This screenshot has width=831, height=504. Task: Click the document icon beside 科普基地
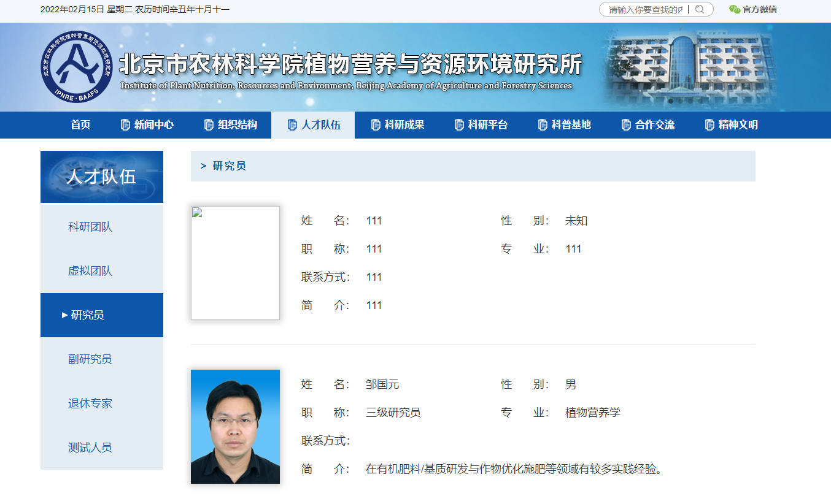click(x=543, y=125)
